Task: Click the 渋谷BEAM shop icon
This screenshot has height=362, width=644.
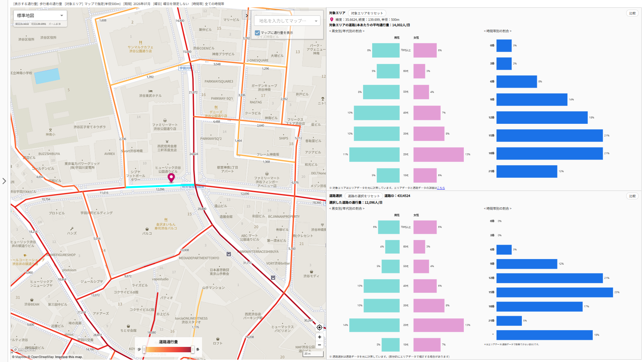Action: 32,300
